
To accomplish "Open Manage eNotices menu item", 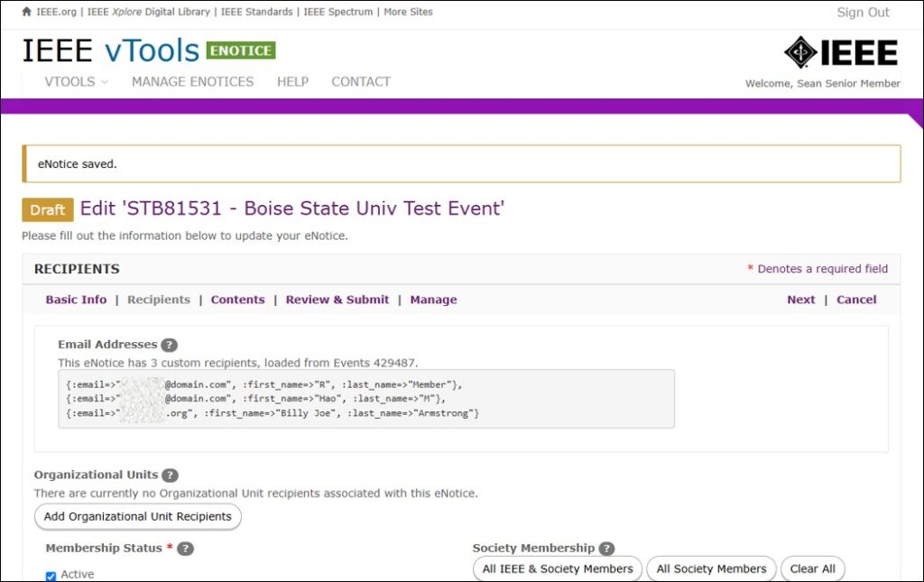I will tap(193, 82).
